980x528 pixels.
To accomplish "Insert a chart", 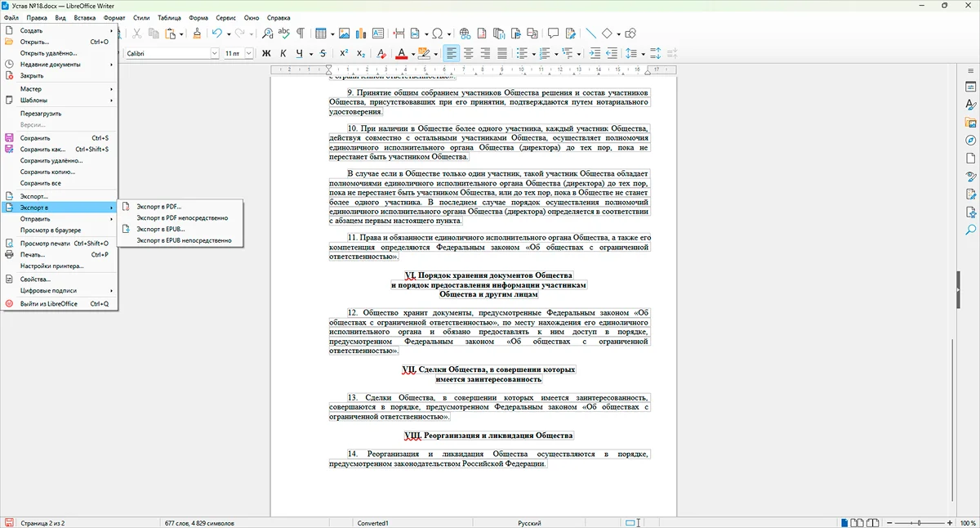I will [x=360, y=34].
